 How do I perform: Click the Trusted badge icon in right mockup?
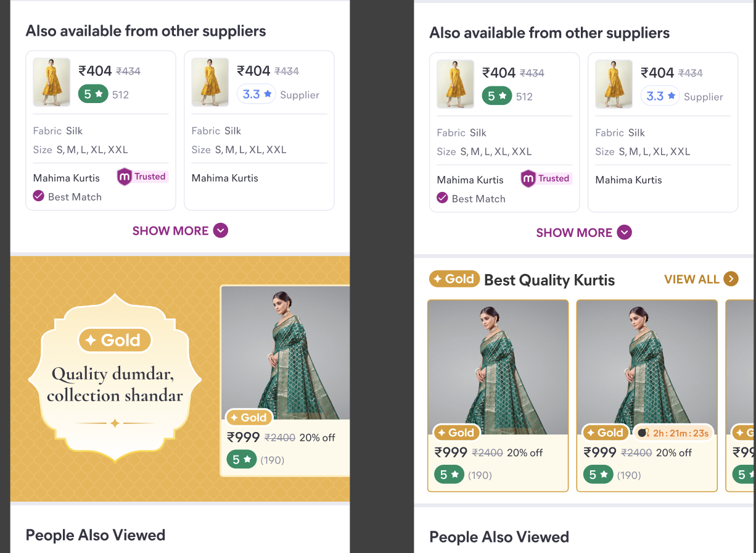pyautogui.click(x=528, y=179)
